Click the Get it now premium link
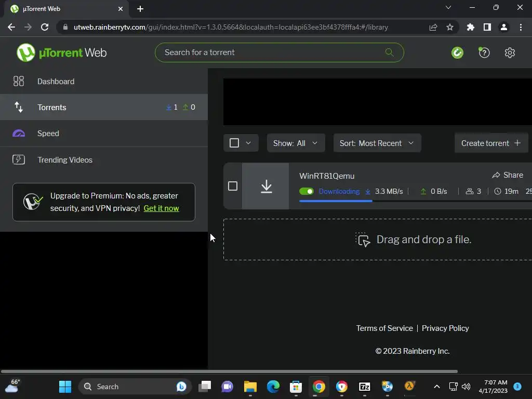Screen dimensions: 532x399 [161, 208]
